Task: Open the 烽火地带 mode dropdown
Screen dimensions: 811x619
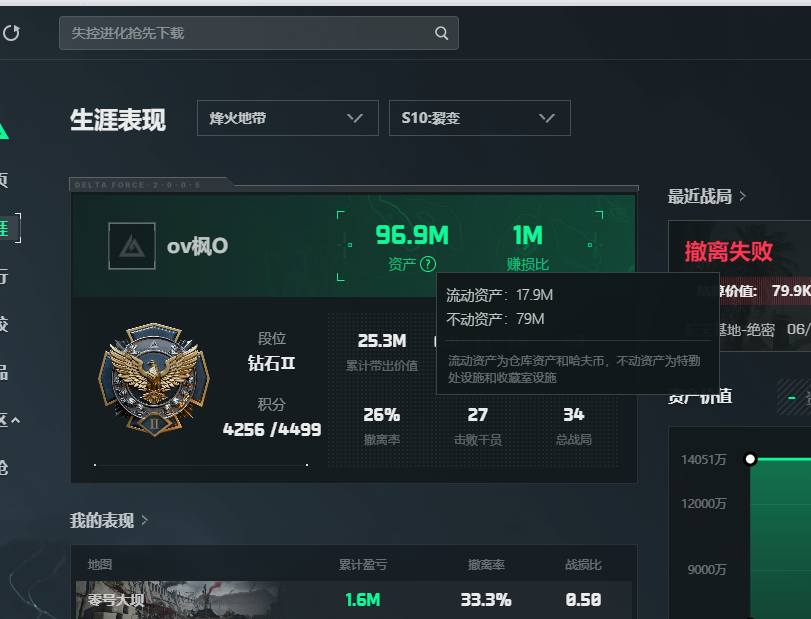Action: [x=288, y=118]
